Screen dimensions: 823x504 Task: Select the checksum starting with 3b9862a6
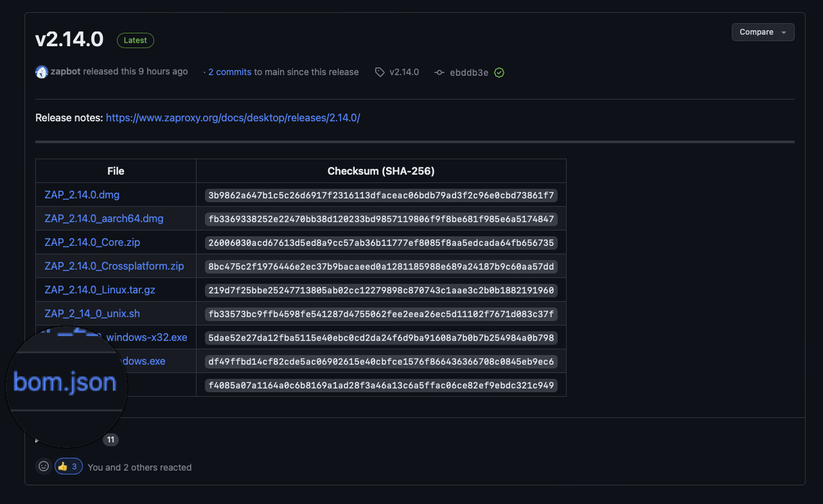tap(381, 195)
